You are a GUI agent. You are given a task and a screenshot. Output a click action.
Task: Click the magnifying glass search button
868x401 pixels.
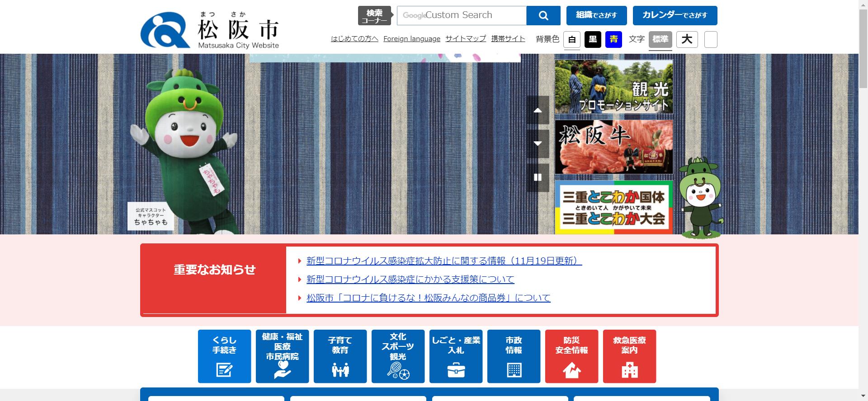pyautogui.click(x=543, y=16)
